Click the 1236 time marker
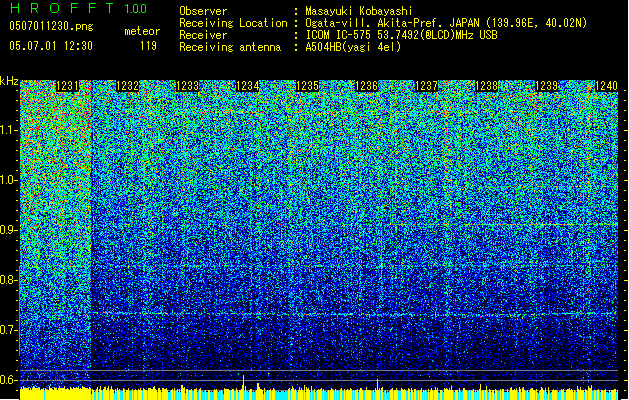This screenshot has width=629, height=400. [367, 86]
